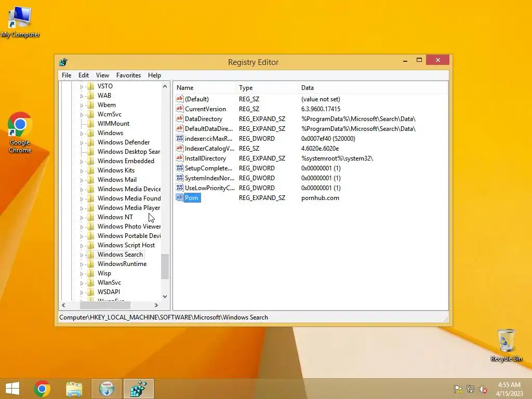
Task: Select the WcmSvc key
Action: tap(110, 114)
